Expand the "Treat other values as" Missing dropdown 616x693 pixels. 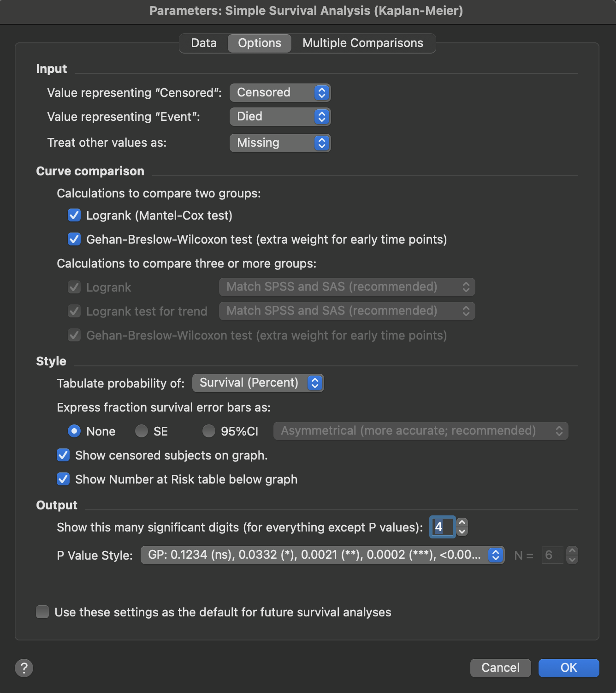[280, 143]
